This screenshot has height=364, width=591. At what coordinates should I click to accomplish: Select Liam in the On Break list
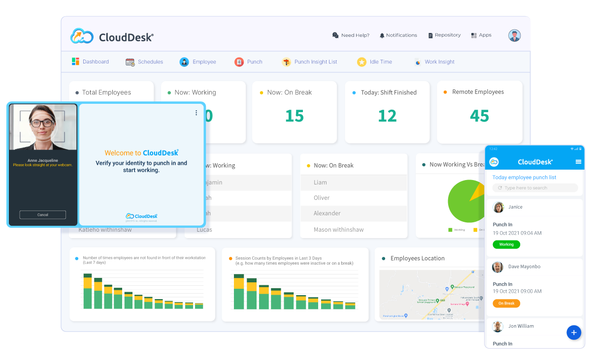click(354, 182)
